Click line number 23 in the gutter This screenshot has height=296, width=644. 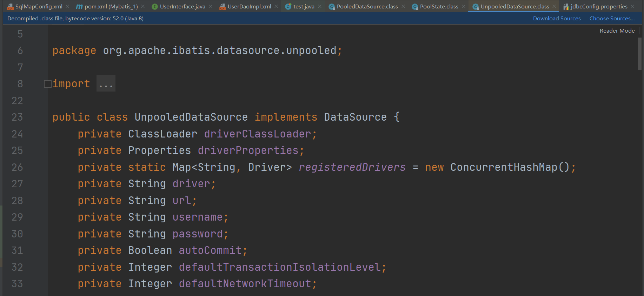coord(17,117)
